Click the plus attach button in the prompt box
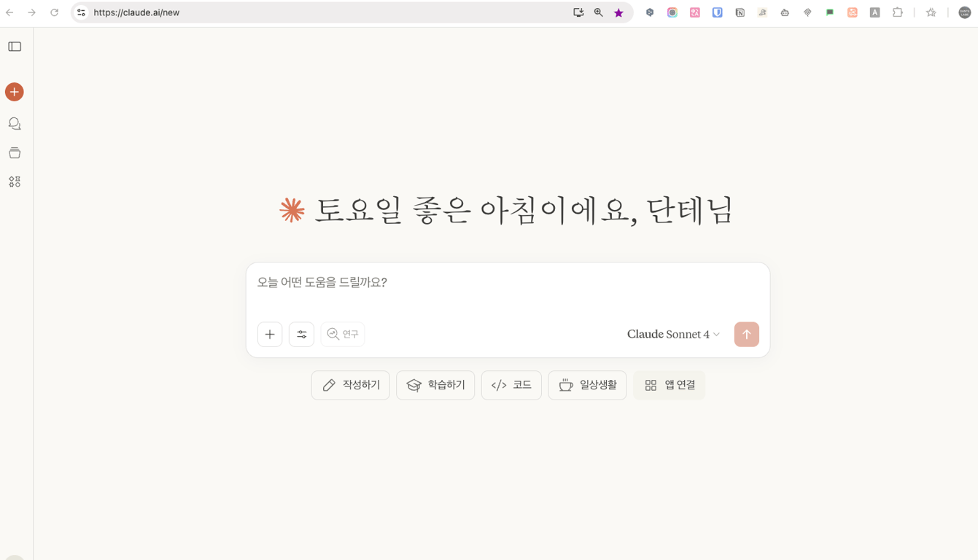 pos(270,334)
